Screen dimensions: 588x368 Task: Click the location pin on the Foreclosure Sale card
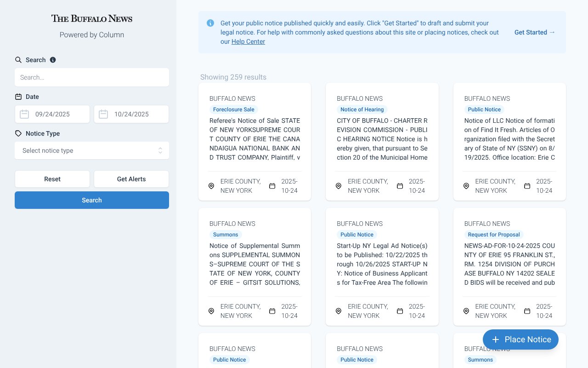click(x=211, y=186)
